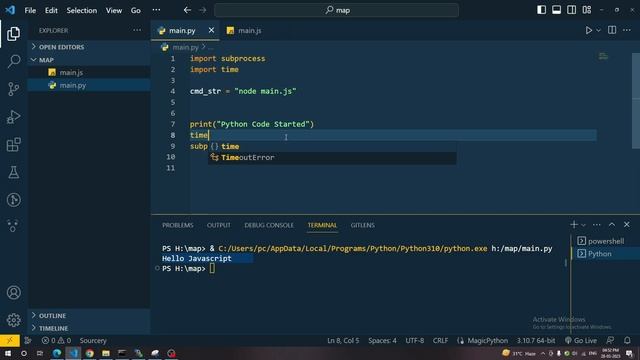
Task: Open Source Control view
Action: [x=13, y=89]
